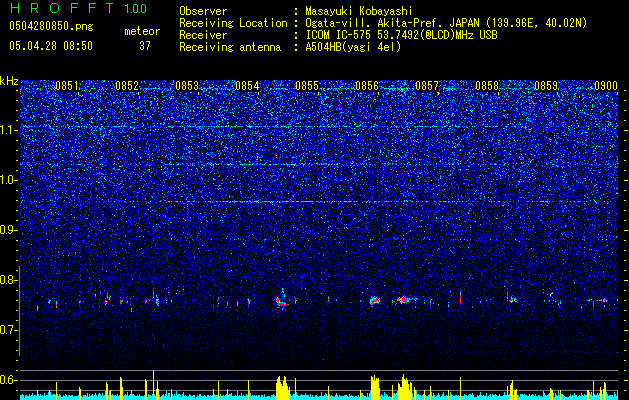629x400 pixels.
Task: Click the "Receiving antenna" label
Action: [x=230, y=47]
